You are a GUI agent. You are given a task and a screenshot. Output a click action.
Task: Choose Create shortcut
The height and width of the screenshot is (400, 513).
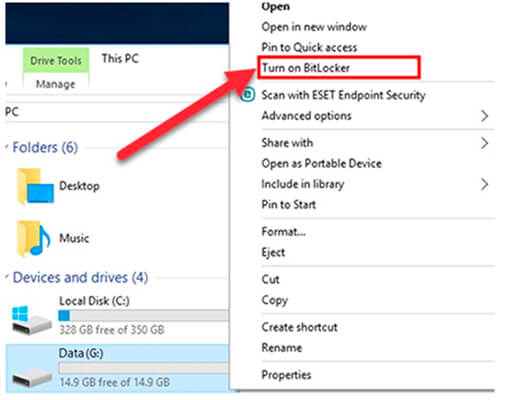[x=299, y=327]
